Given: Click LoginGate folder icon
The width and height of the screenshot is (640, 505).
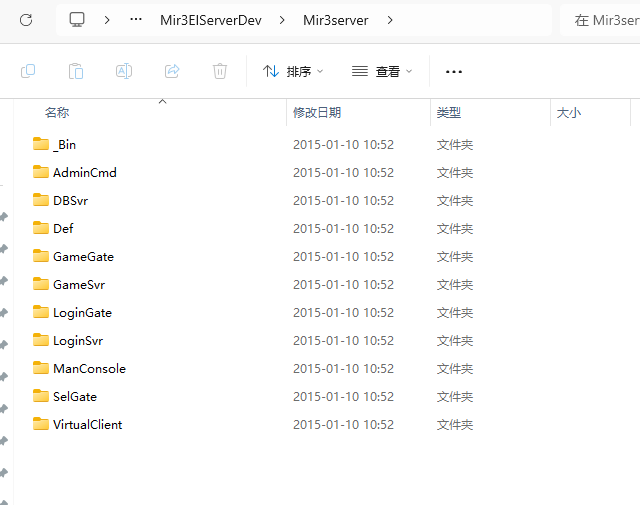Looking at the screenshot, I should (x=41, y=312).
